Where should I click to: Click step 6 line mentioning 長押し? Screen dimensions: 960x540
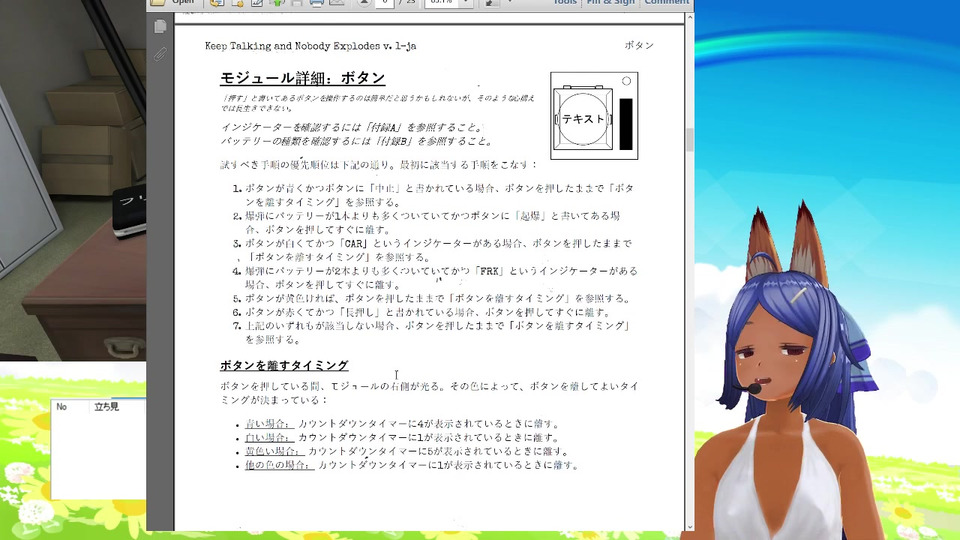tap(421, 312)
